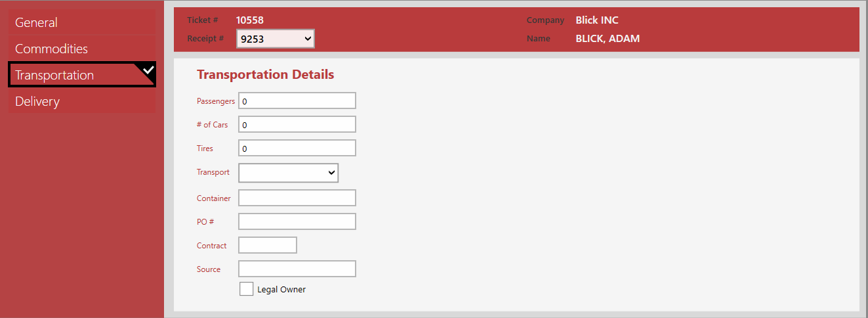
Task: Click the Legal Owner label
Action: pyautogui.click(x=281, y=289)
